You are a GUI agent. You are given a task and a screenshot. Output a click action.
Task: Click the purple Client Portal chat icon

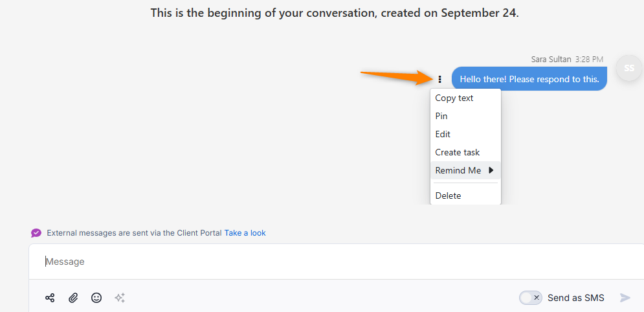pos(36,233)
